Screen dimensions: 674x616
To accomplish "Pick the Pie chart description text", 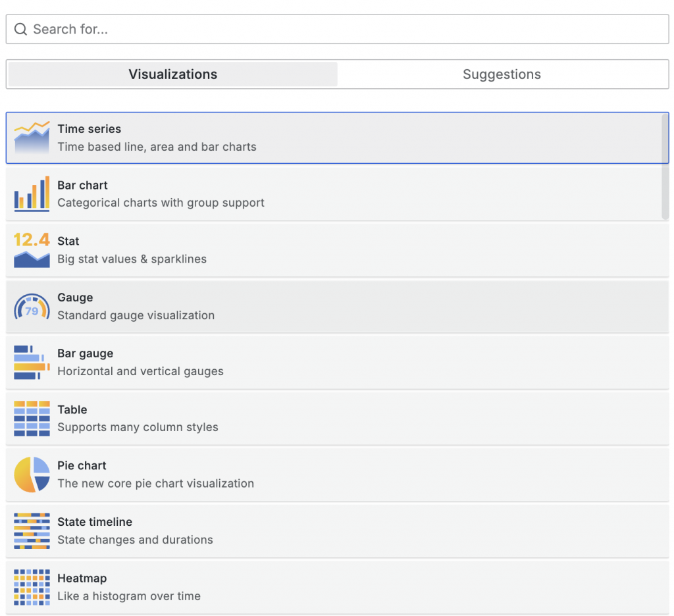I will [155, 484].
